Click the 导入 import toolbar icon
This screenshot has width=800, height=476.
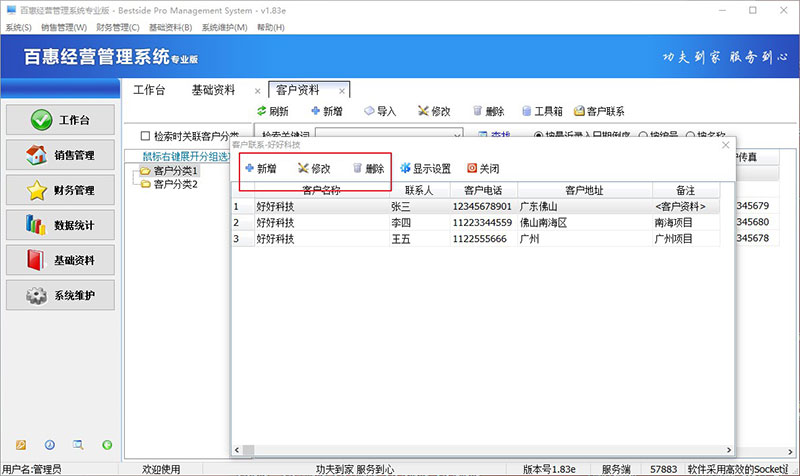click(370, 112)
